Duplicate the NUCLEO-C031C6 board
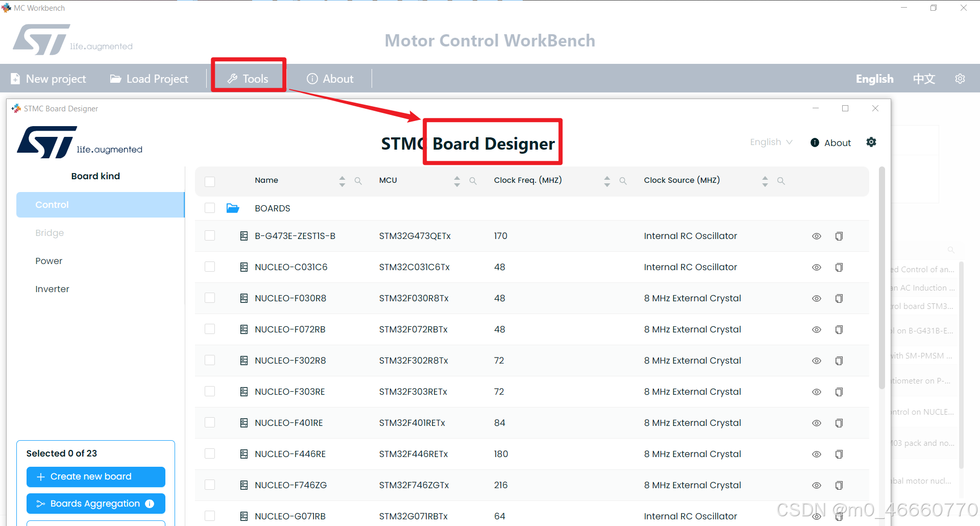 point(839,267)
